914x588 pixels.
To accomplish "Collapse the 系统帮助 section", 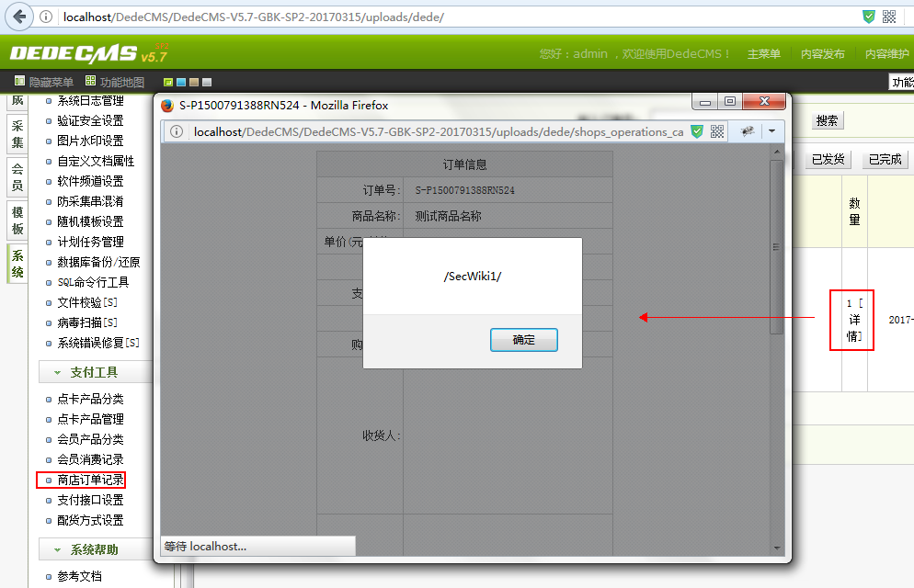I will click(94, 549).
